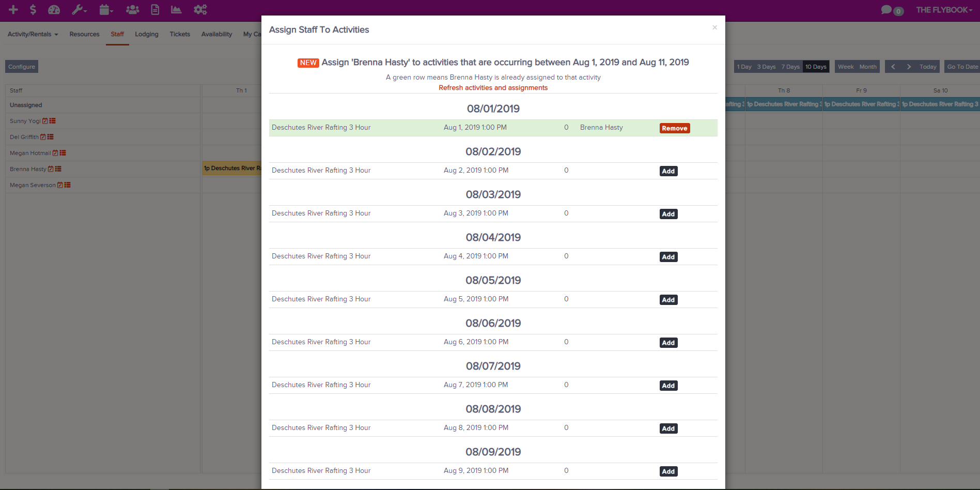Switch to the Resources tab
Viewport: 980px width, 490px height.
pyautogui.click(x=84, y=34)
